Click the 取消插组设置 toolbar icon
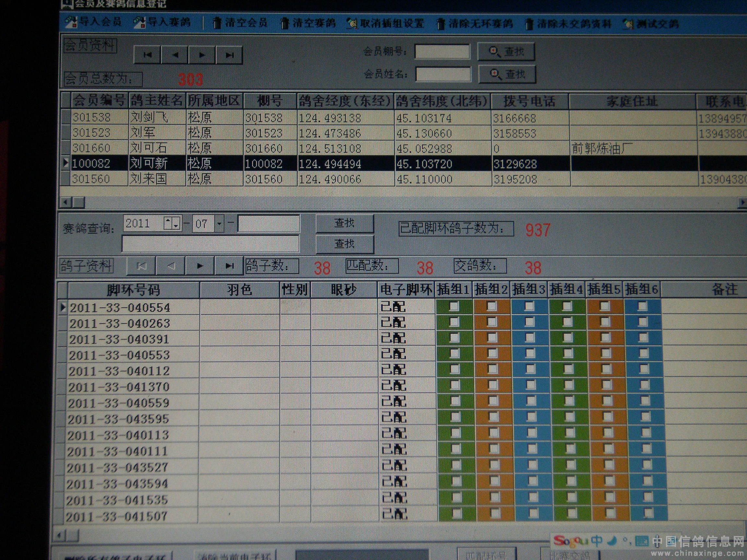The height and width of the screenshot is (560, 747). coord(352,23)
